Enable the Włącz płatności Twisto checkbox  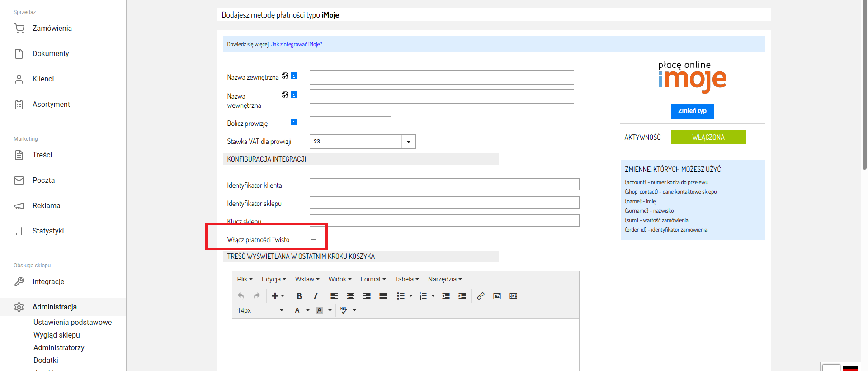click(x=313, y=237)
